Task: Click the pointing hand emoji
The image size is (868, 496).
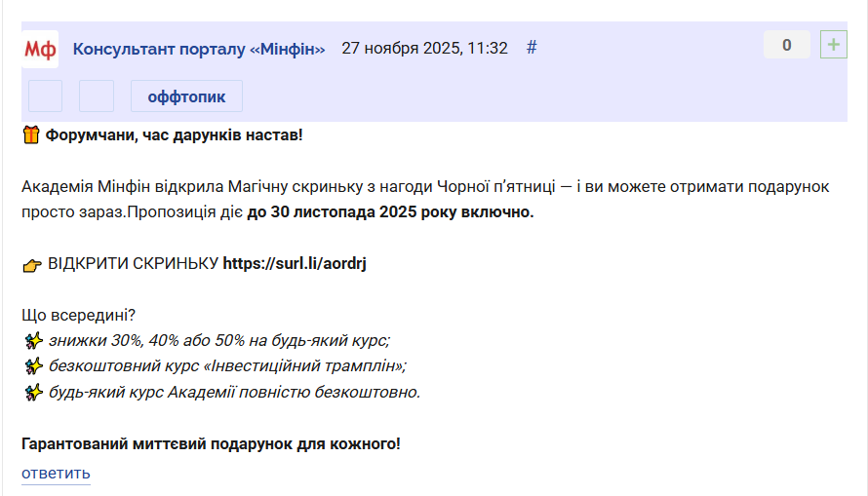Action: pos(32,264)
